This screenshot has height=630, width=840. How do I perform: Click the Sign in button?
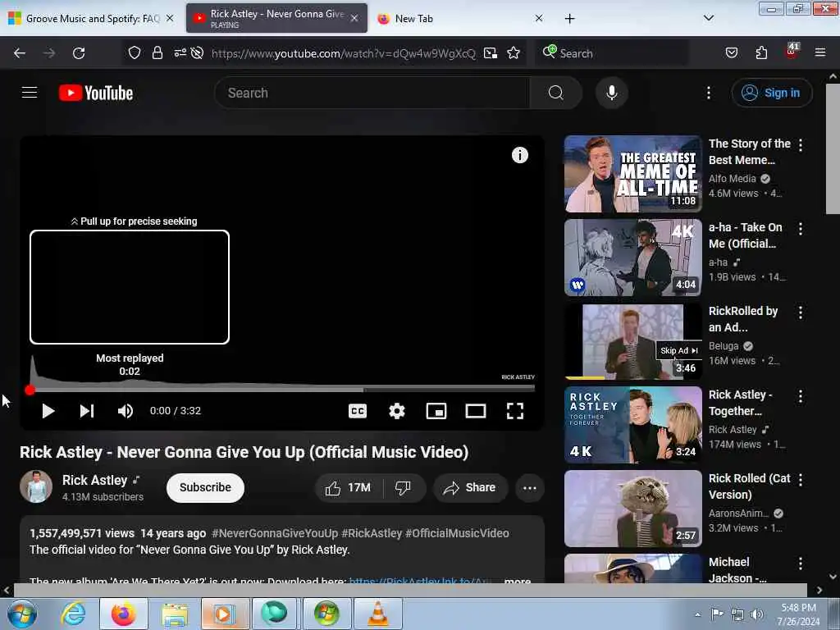[771, 93]
